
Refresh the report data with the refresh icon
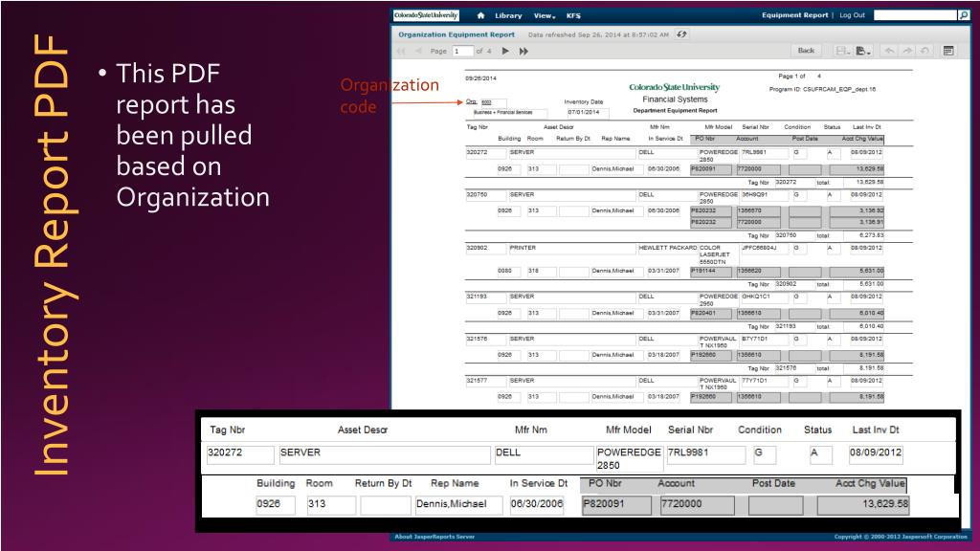pyautogui.click(x=681, y=34)
